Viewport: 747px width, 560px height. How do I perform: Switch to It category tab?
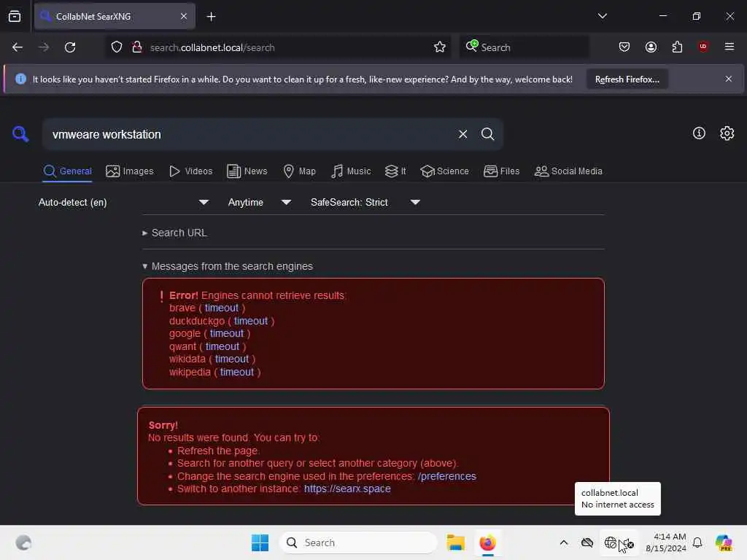click(395, 171)
